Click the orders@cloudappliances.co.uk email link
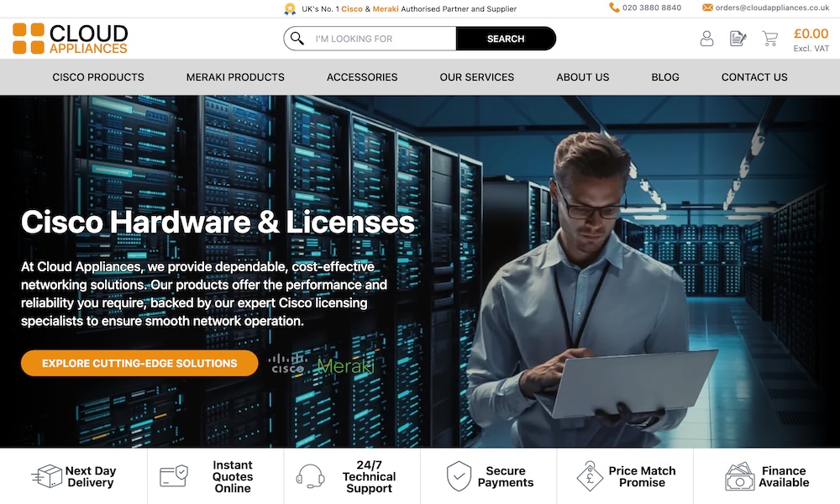The width and height of the screenshot is (840, 504). (773, 8)
